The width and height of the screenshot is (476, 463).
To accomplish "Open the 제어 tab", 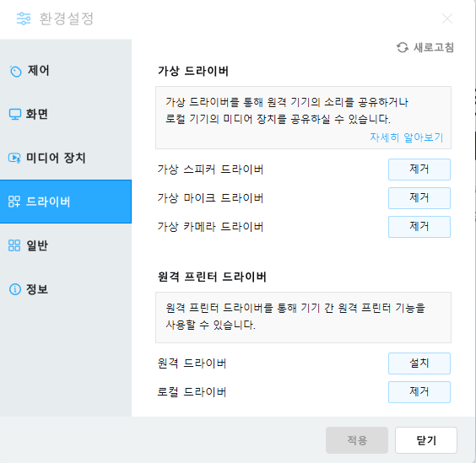I will pyautogui.click(x=66, y=71).
